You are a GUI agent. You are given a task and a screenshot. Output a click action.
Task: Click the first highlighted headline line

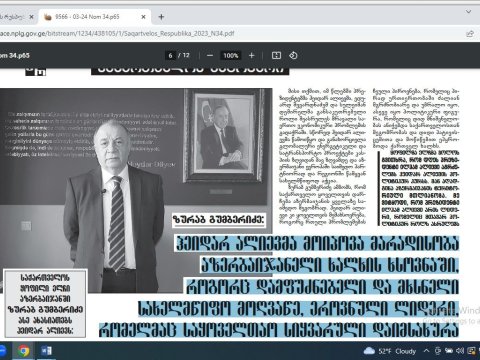click(x=317, y=244)
